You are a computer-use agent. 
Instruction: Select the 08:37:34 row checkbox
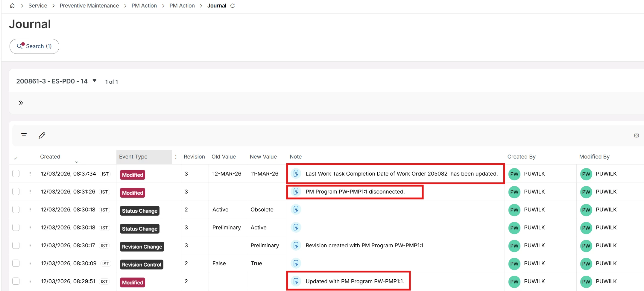[x=16, y=173]
